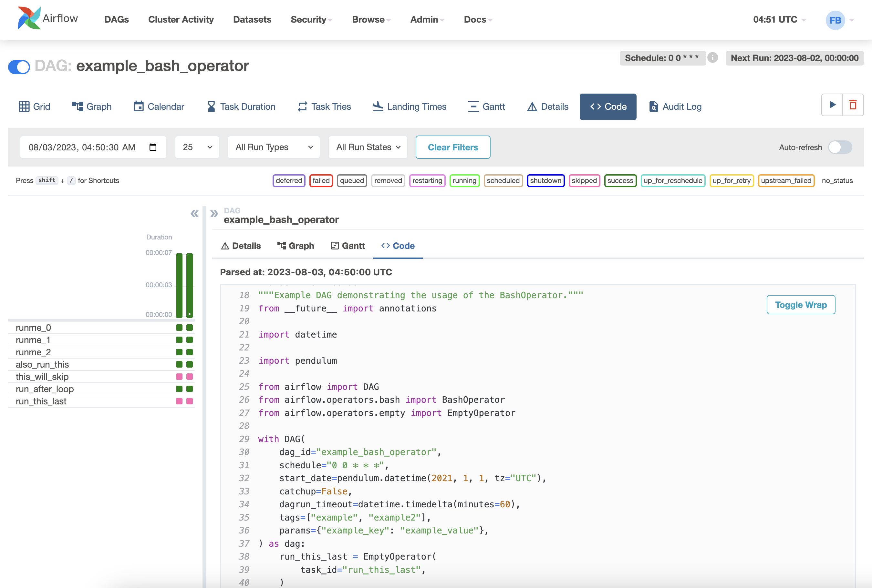Open the All Run States dropdown
This screenshot has width=872, height=588.
pyautogui.click(x=368, y=147)
